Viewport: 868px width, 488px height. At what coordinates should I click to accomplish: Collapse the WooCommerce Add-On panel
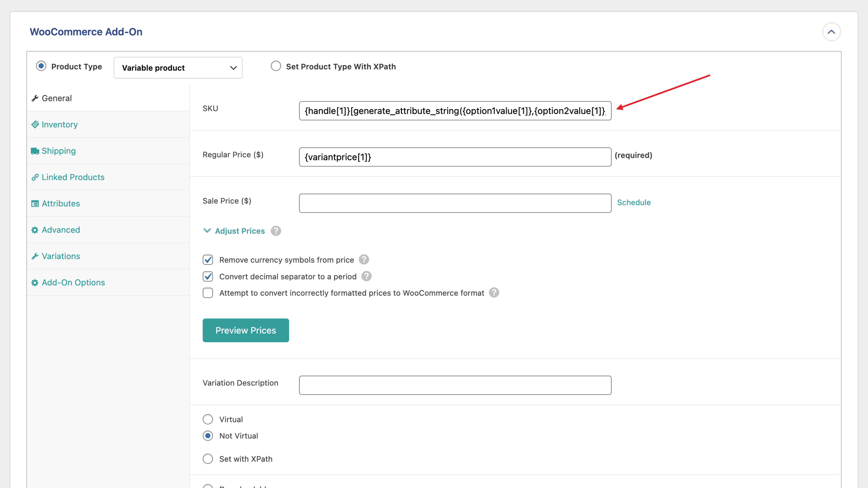click(831, 32)
